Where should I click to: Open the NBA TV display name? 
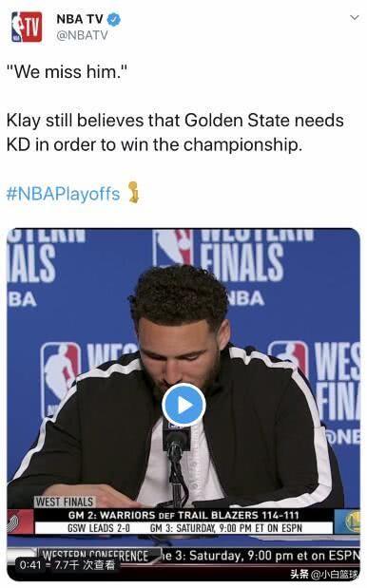(x=80, y=19)
